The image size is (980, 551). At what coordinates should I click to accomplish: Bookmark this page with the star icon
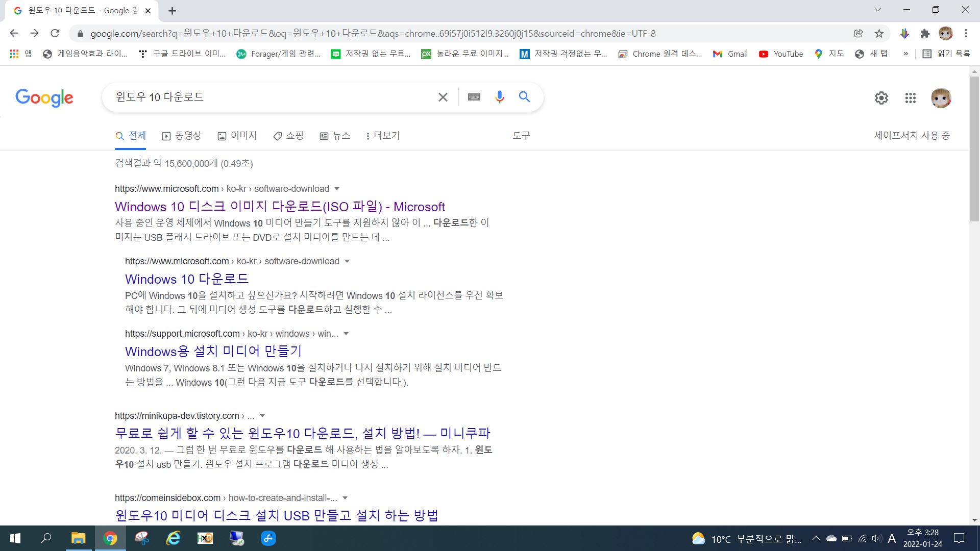[x=879, y=33]
